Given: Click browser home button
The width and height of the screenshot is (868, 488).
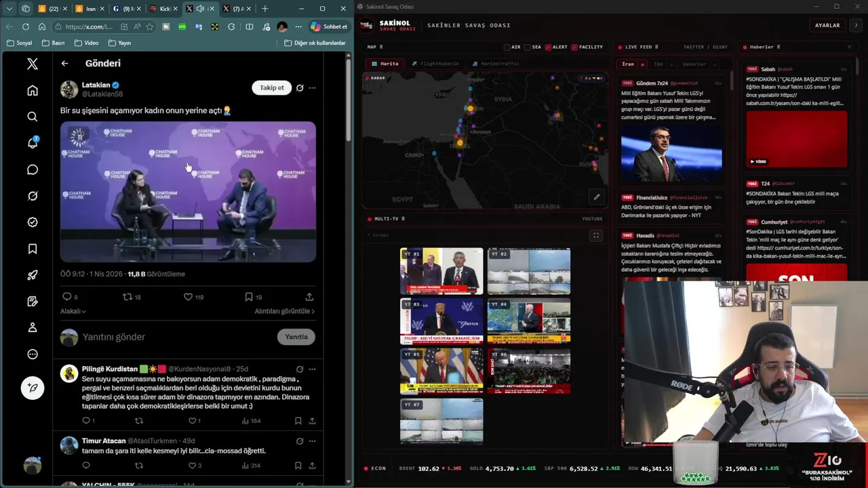Looking at the screenshot, I should (41, 26).
